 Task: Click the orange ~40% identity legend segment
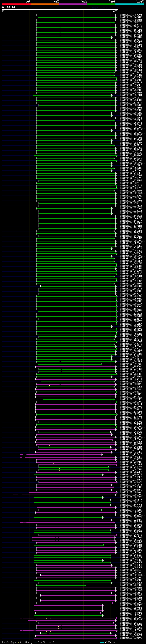coord(45,4)
